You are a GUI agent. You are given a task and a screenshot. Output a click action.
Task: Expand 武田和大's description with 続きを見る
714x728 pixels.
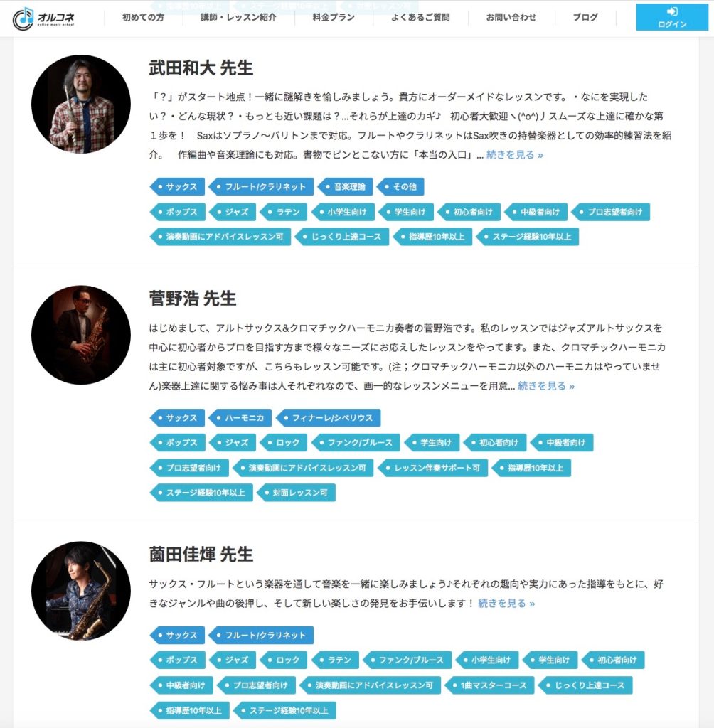point(515,154)
